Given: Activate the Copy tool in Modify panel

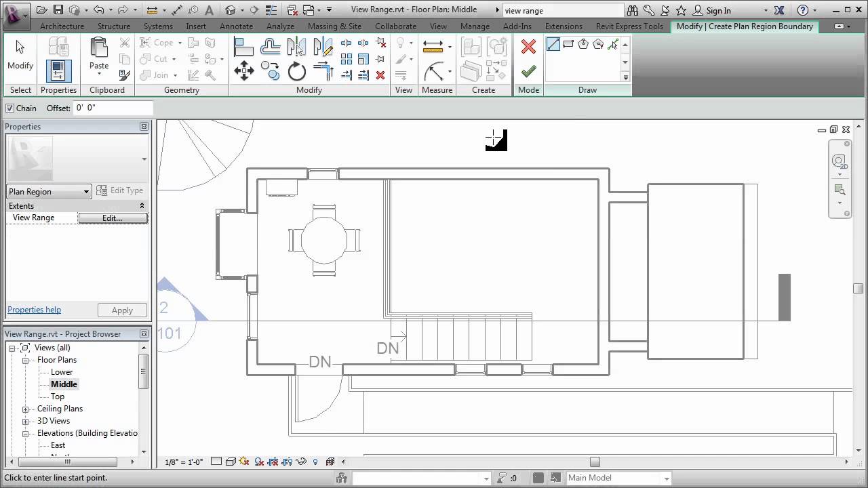Looking at the screenshot, I should coord(270,70).
